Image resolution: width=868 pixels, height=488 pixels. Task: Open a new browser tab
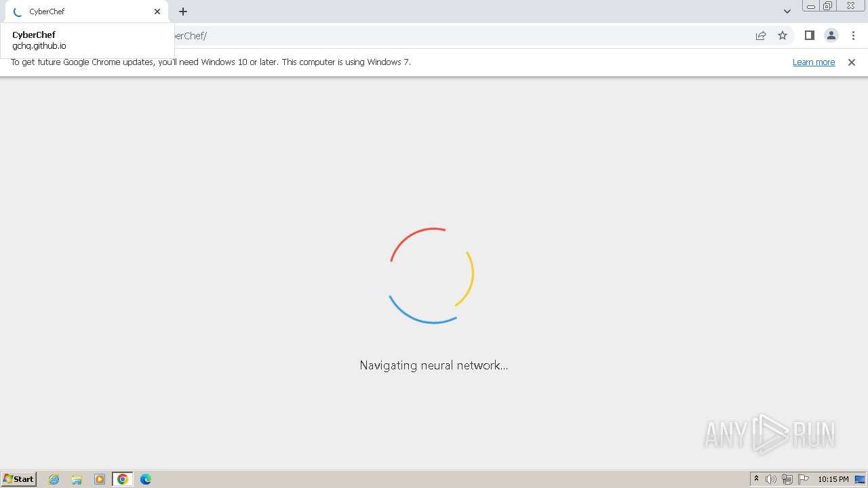tap(183, 12)
